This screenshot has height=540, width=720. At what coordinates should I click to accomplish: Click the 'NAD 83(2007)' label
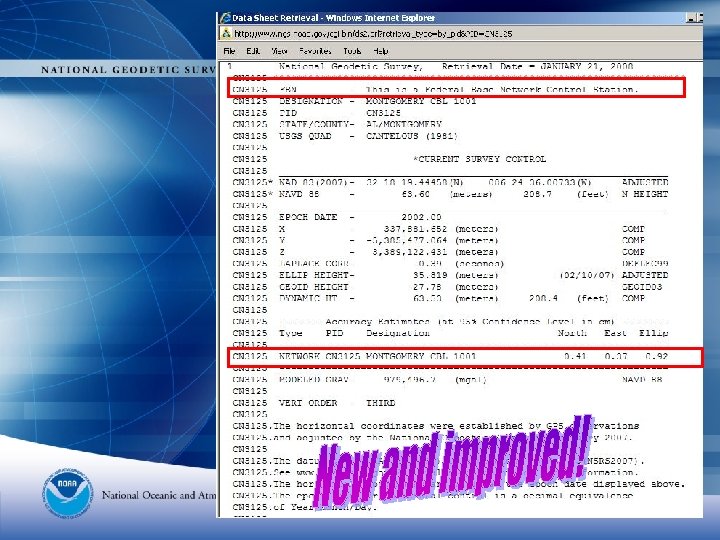tap(314, 182)
